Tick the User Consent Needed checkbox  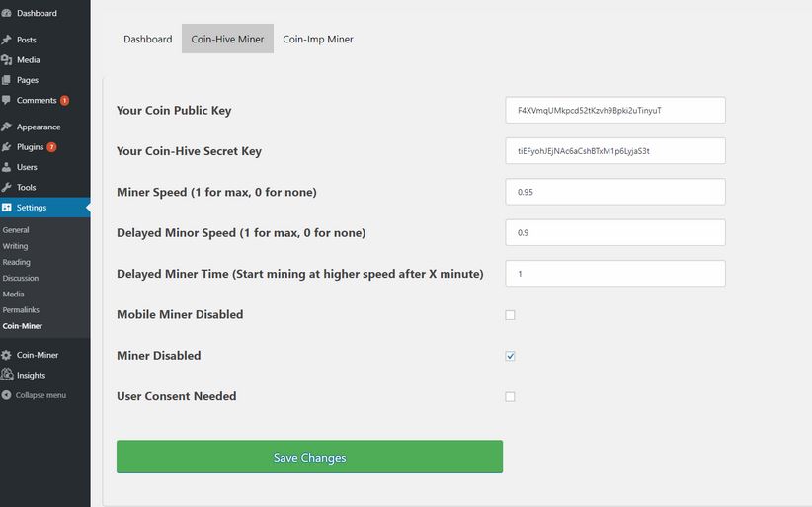click(x=510, y=396)
